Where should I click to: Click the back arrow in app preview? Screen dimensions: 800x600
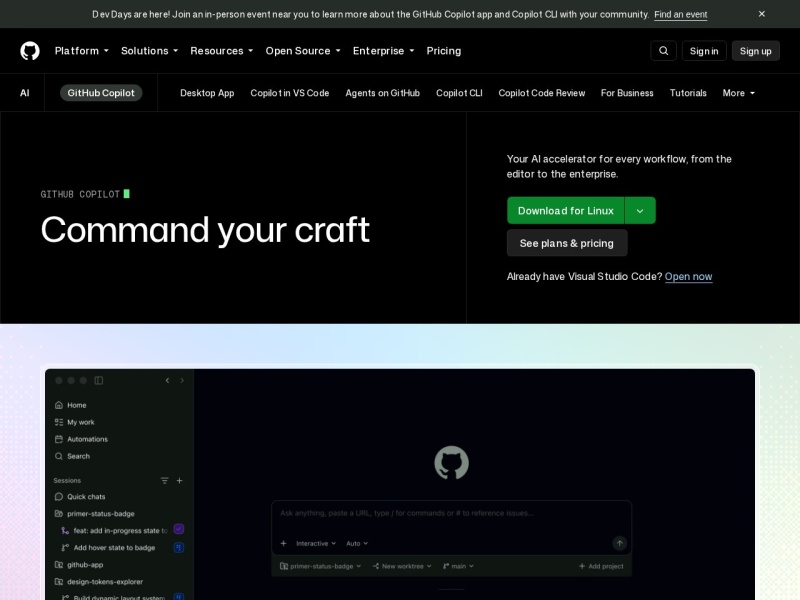pyautogui.click(x=167, y=381)
